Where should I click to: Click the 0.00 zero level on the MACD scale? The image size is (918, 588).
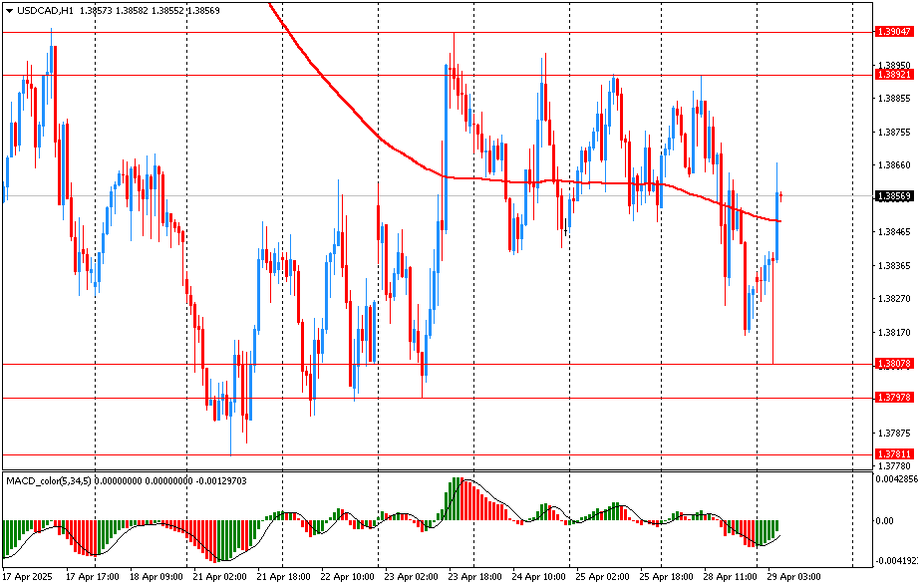coord(884,520)
